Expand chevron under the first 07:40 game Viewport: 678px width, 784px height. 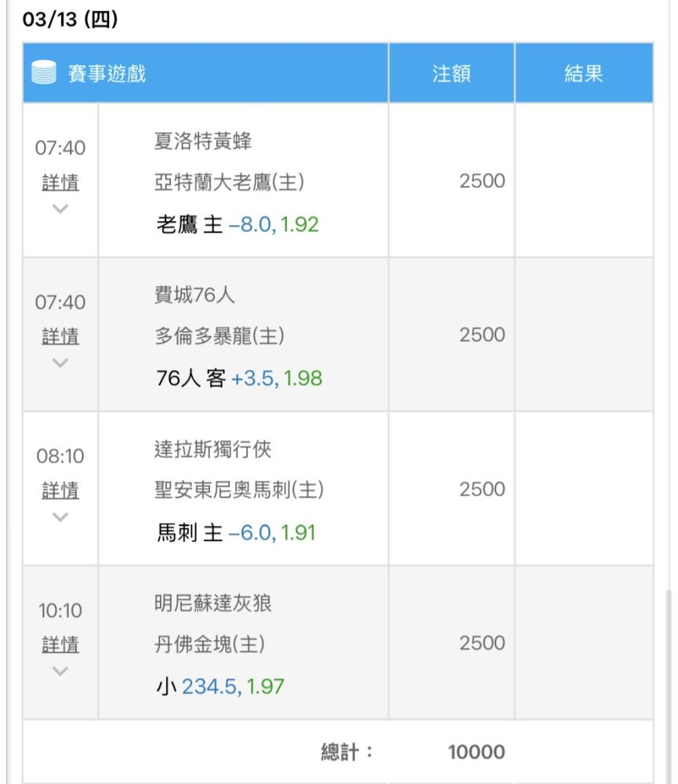pos(60,209)
